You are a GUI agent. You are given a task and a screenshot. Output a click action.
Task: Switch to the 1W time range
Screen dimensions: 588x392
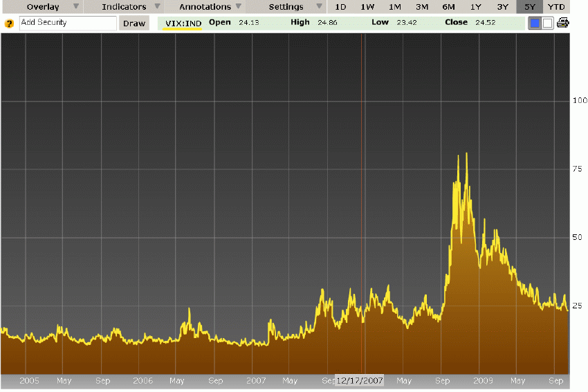[x=367, y=7]
